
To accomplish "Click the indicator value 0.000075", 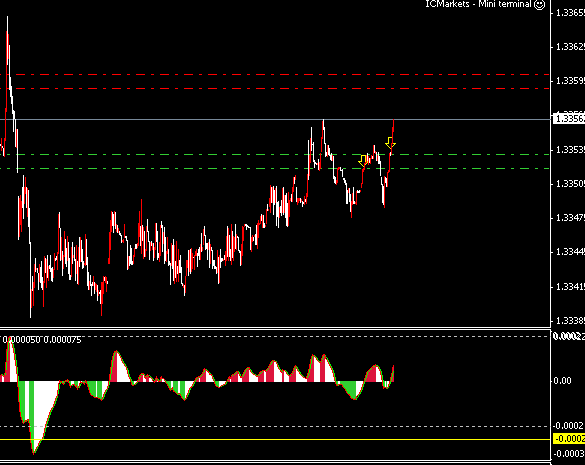I will (x=62, y=340).
